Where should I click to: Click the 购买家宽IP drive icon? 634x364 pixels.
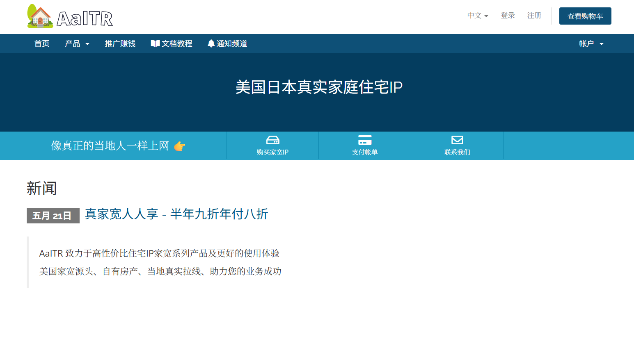coord(273,140)
